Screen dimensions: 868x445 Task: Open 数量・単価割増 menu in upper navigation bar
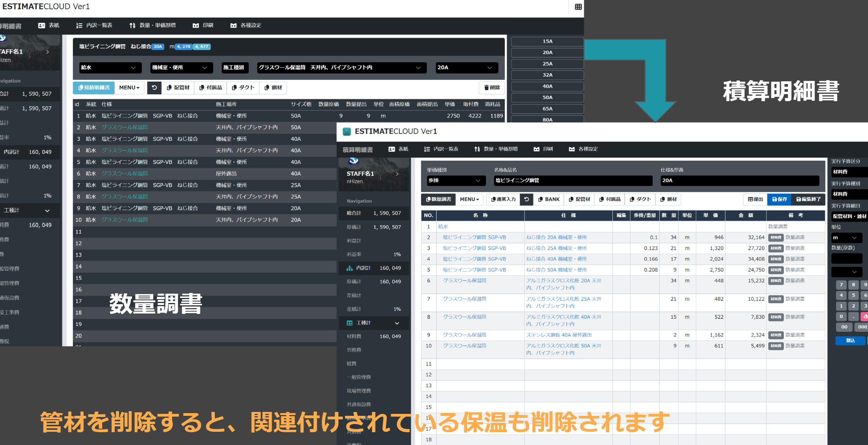coord(152,25)
